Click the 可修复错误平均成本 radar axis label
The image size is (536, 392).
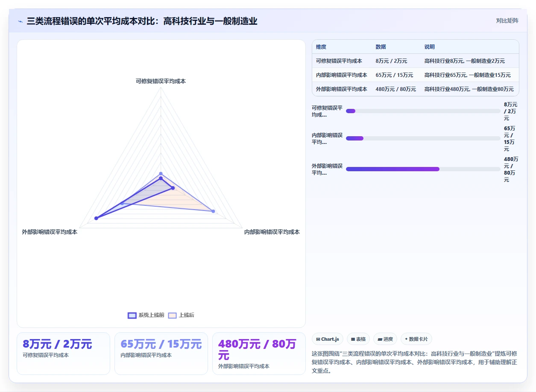161,81
